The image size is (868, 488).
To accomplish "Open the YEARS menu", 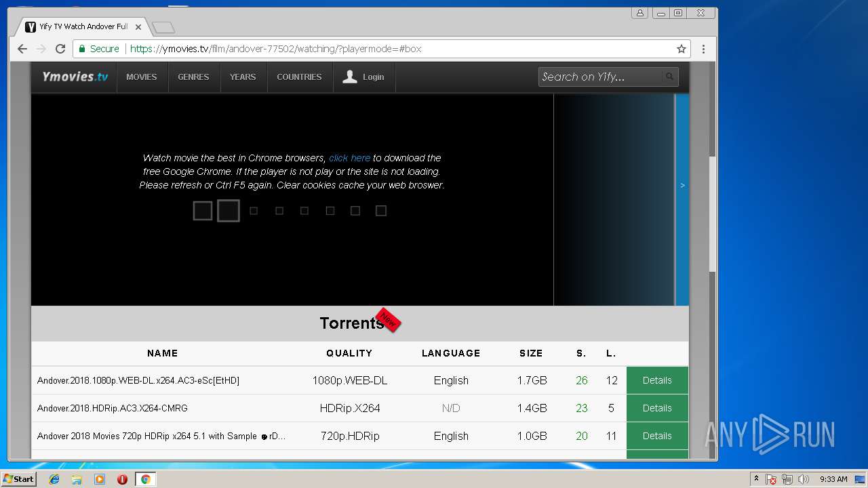I will (243, 77).
